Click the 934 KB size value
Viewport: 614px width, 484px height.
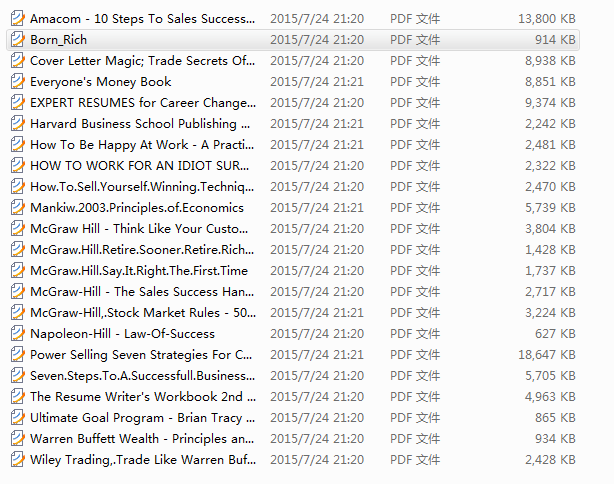pyautogui.click(x=555, y=439)
